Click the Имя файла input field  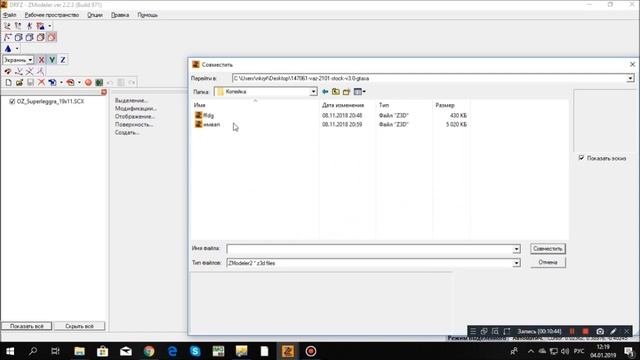point(370,249)
